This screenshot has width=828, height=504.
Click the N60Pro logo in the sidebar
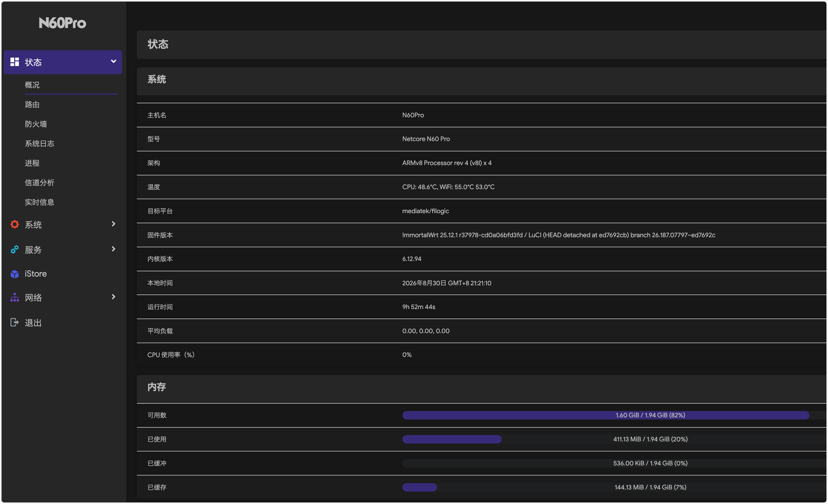click(x=63, y=23)
